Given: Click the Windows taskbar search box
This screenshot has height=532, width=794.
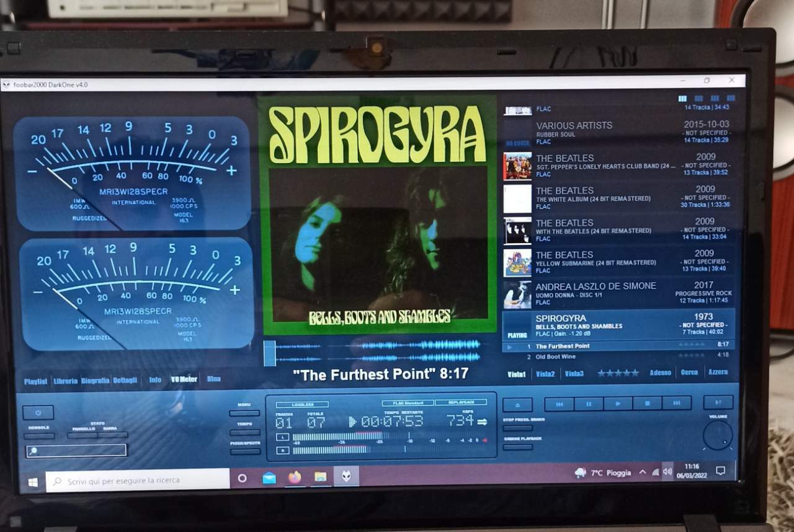Looking at the screenshot, I should [x=138, y=480].
